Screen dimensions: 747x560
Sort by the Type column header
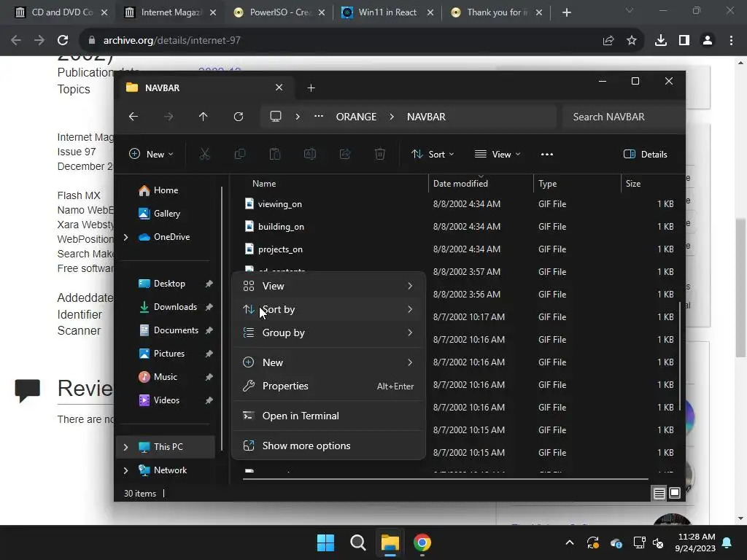click(547, 184)
